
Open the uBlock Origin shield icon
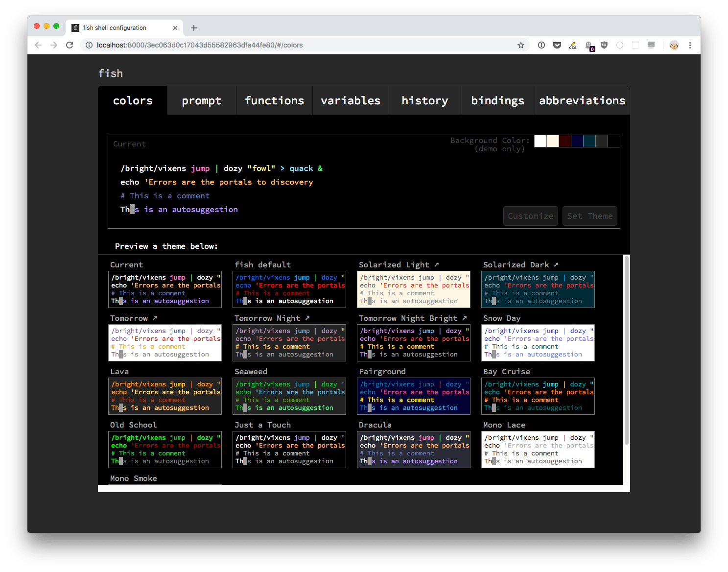click(x=604, y=45)
